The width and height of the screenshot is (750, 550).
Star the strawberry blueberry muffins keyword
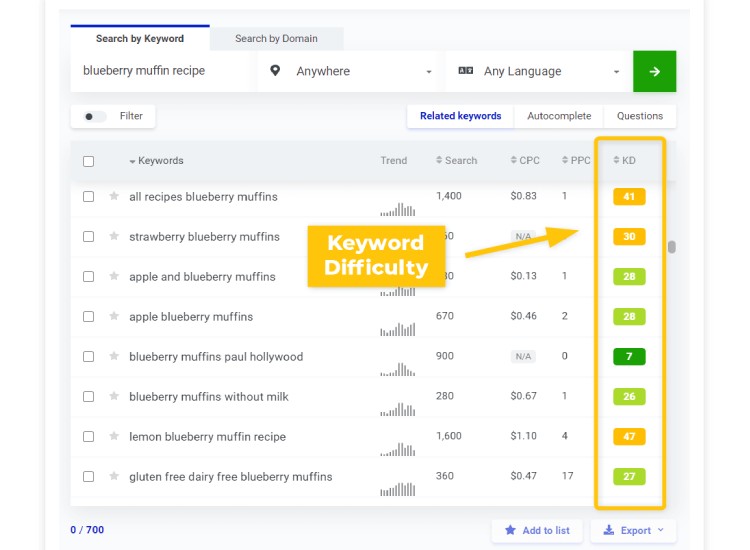[114, 236]
